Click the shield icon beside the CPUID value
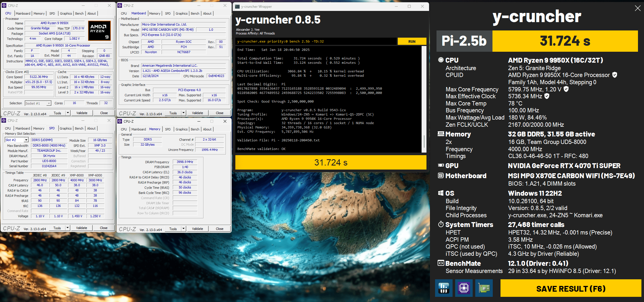Viewport: 644px width, 302px height. tap(614, 75)
